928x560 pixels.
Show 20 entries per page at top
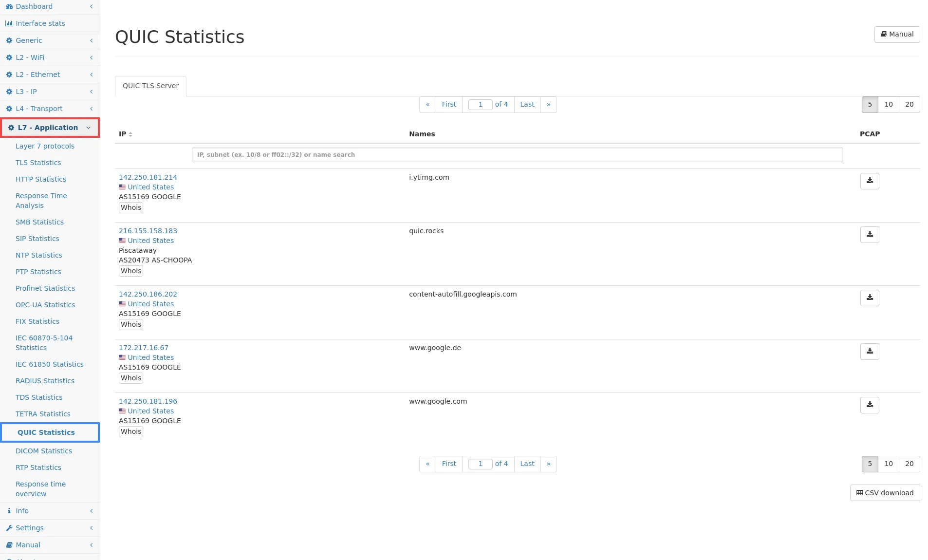click(909, 105)
